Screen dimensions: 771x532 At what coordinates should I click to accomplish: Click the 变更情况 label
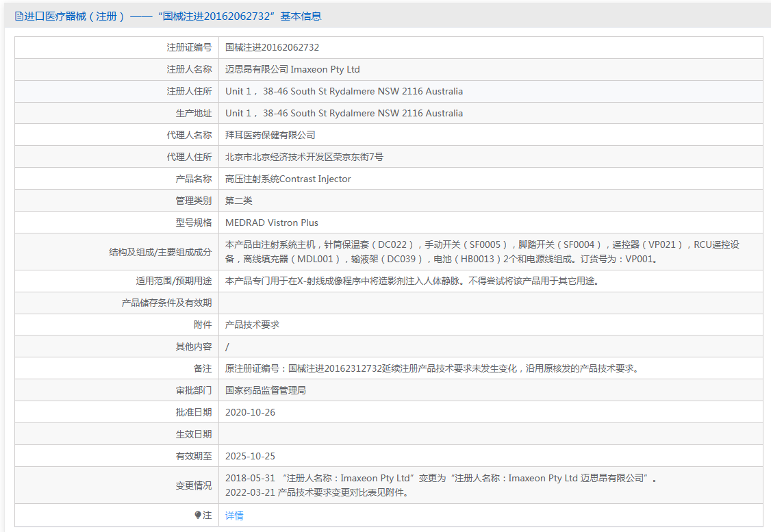pyautogui.click(x=193, y=485)
